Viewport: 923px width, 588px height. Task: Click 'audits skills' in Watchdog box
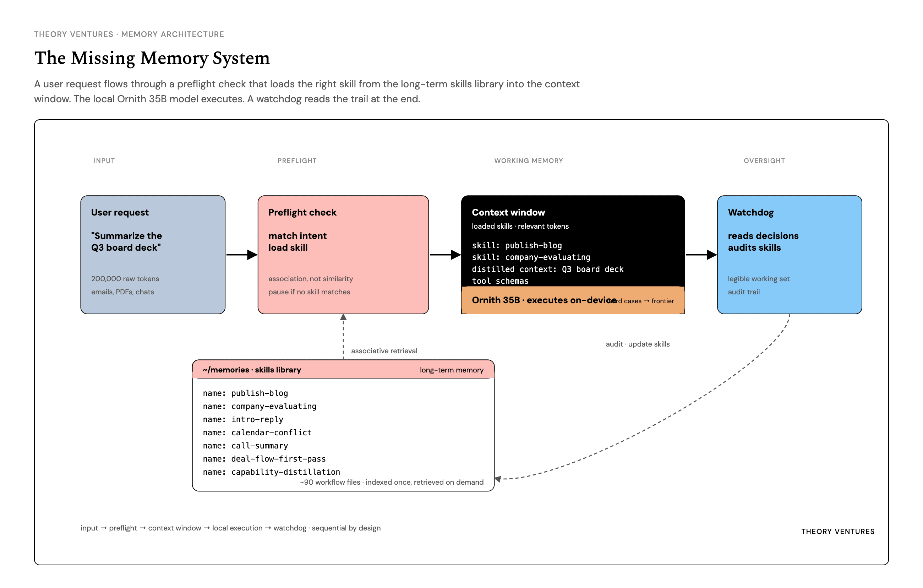pyautogui.click(x=754, y=247)
